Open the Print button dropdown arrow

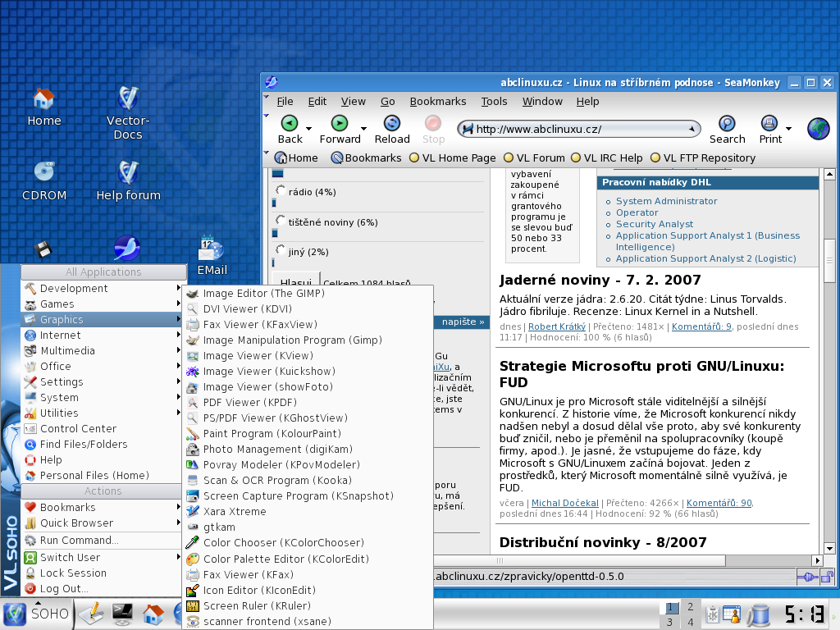point(788,129)
